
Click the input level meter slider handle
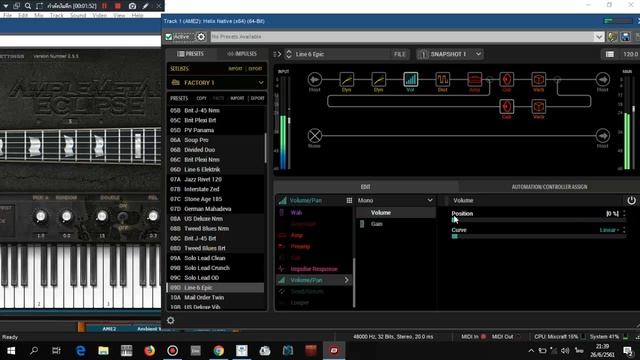pyautogui.click(x=289, y=121)
